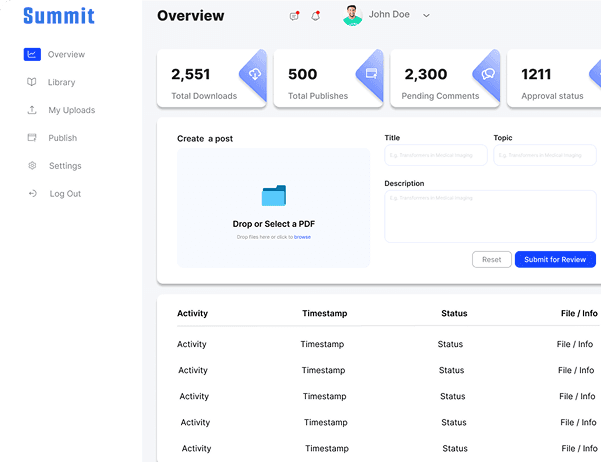The height and width of the screenshot is (462, 601).
Task: Open the Library menu item
Action: click(61, 82)
